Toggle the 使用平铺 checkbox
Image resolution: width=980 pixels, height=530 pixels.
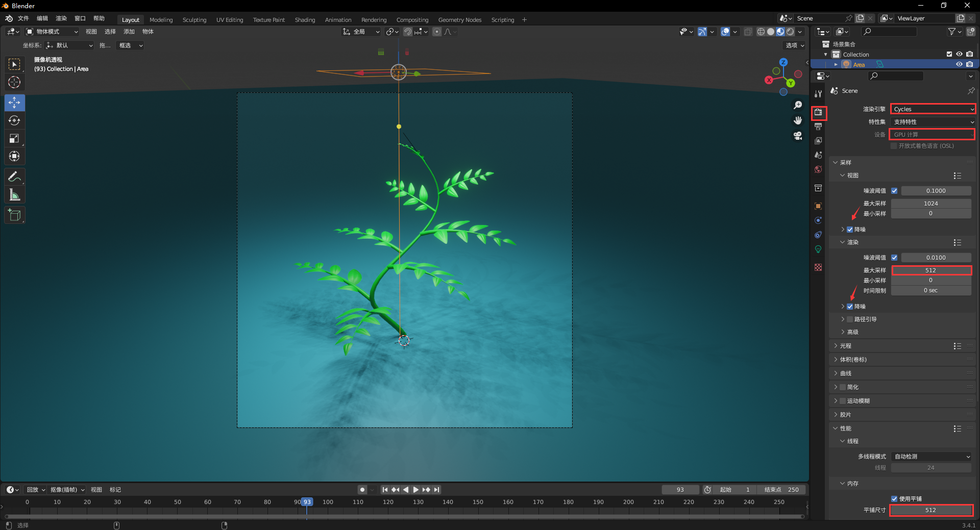(x=894, y=499)
